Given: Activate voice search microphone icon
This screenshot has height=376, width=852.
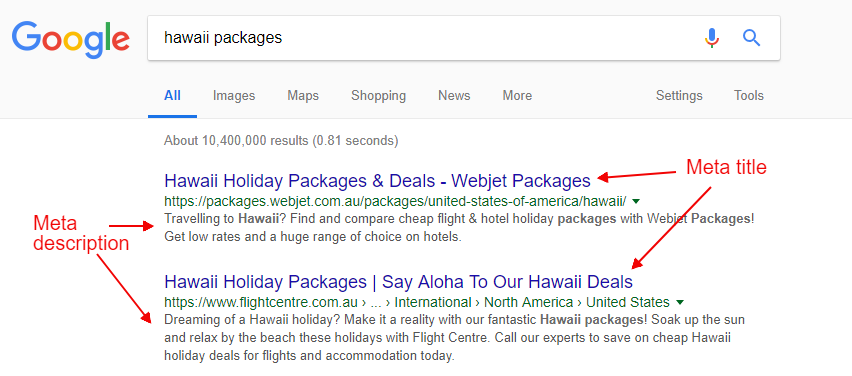Looking at the screenshot, I should tap(712, 38).
